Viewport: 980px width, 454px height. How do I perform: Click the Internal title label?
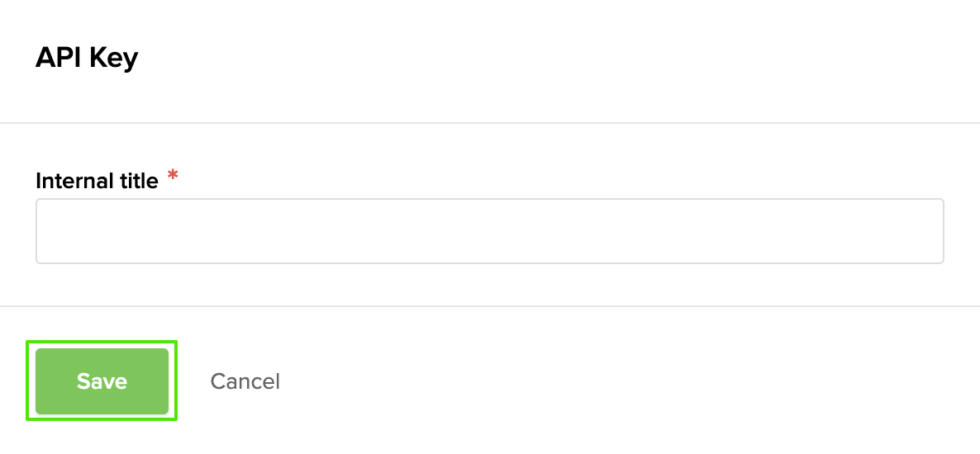click(x=97, y=181)
